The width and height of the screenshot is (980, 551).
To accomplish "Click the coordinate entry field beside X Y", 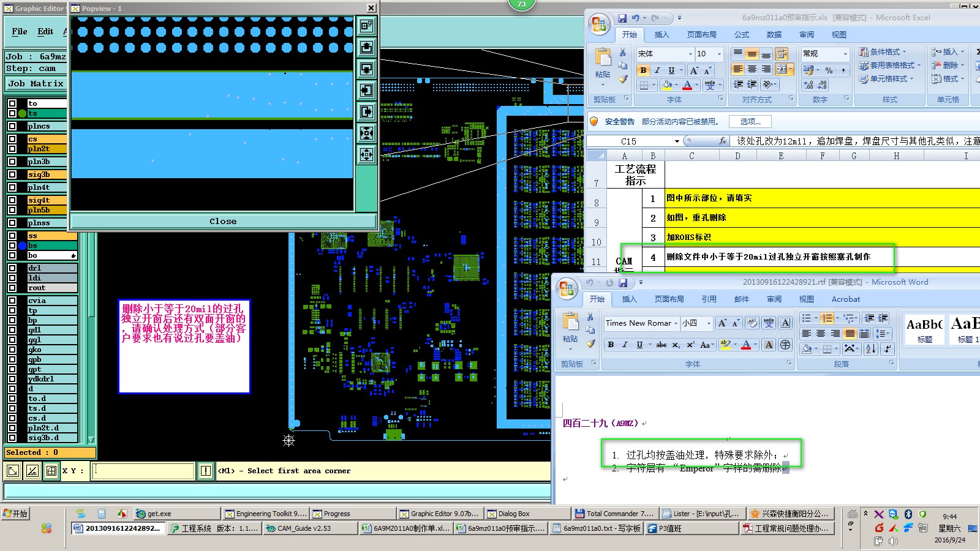I will click(x=143, y=471).
